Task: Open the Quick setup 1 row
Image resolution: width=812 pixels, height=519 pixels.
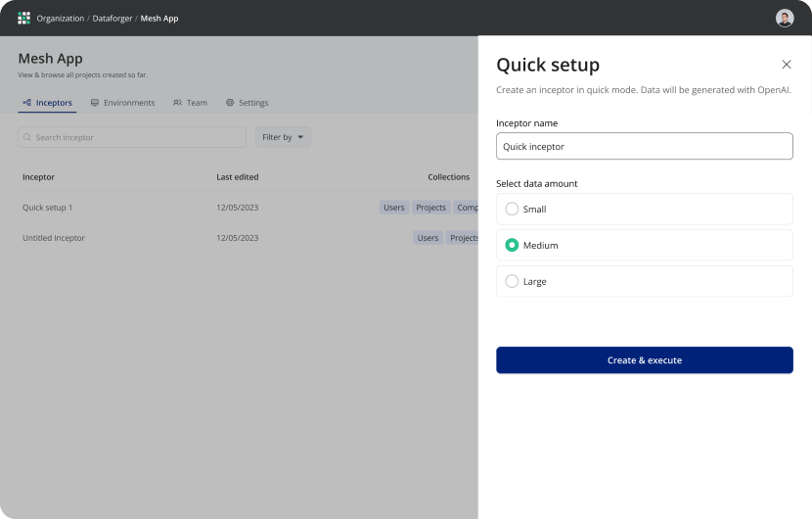Action: point(48,208)
